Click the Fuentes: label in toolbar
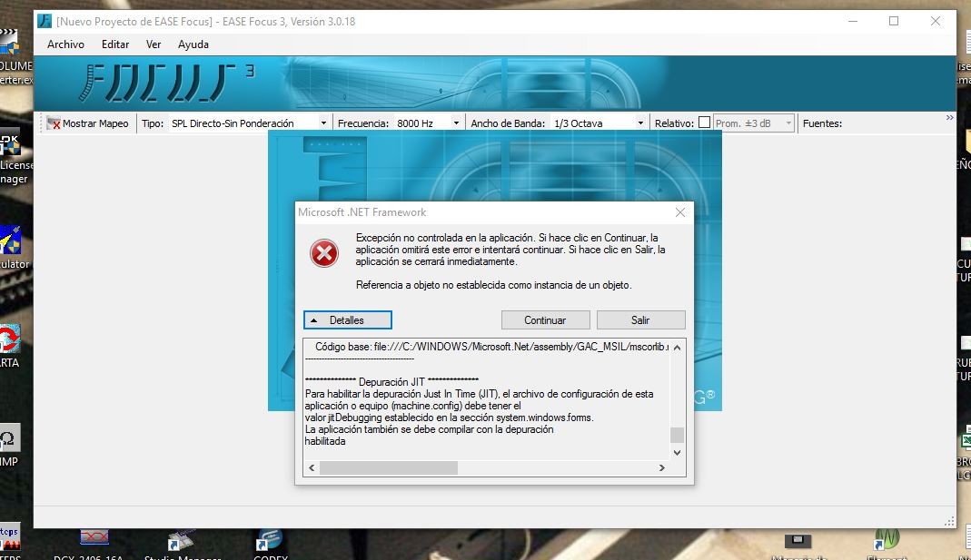Viewport: 971px width, 560px height. (x=822, y=123)
